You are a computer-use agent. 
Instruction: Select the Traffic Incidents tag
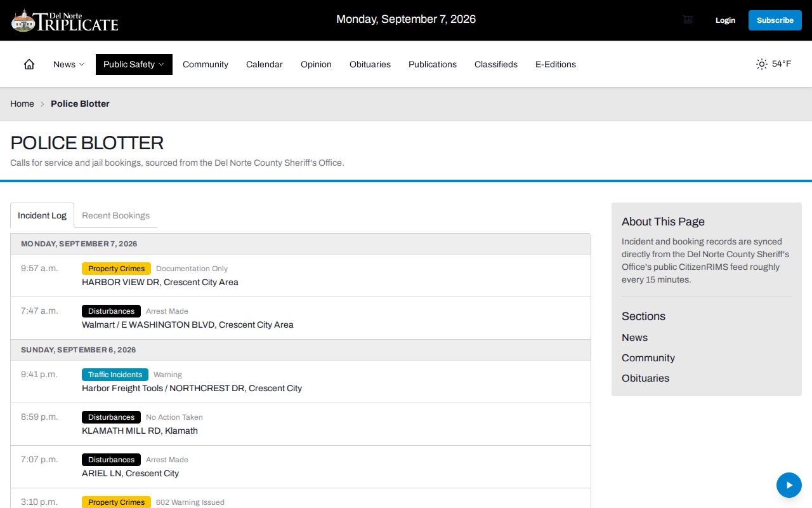tap(115, 375)
